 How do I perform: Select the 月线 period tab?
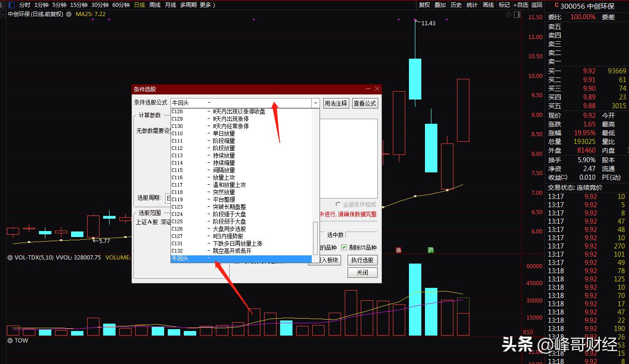tap(171, 5)
